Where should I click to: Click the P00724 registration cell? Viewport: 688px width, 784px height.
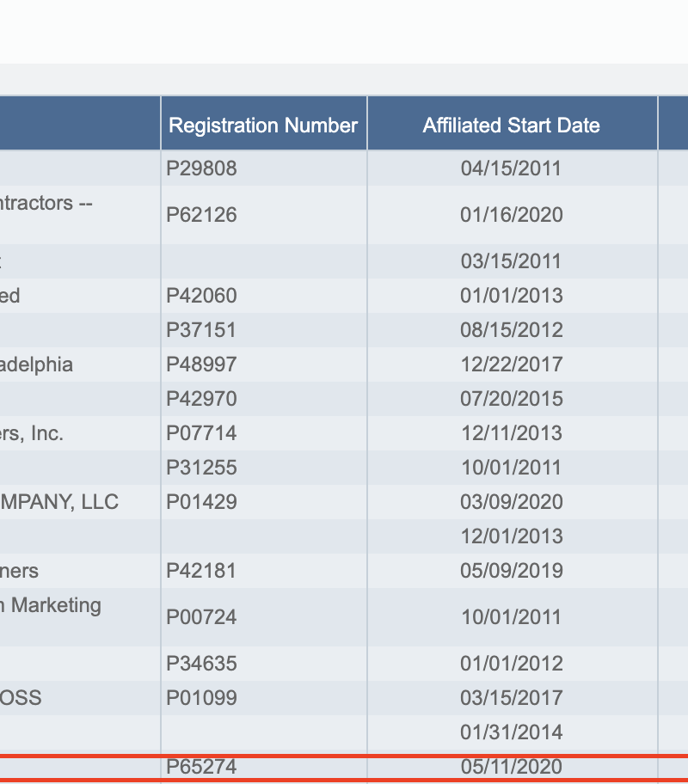[201, 617]
